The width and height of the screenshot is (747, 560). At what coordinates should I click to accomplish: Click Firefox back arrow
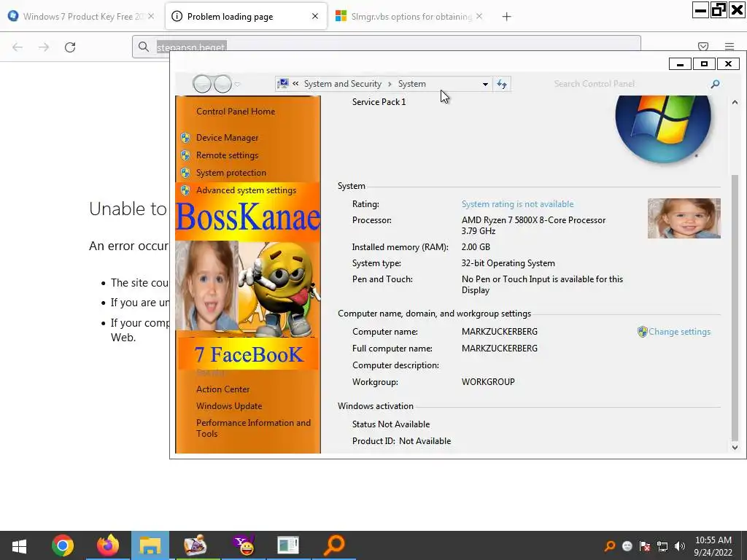point(18,47)
